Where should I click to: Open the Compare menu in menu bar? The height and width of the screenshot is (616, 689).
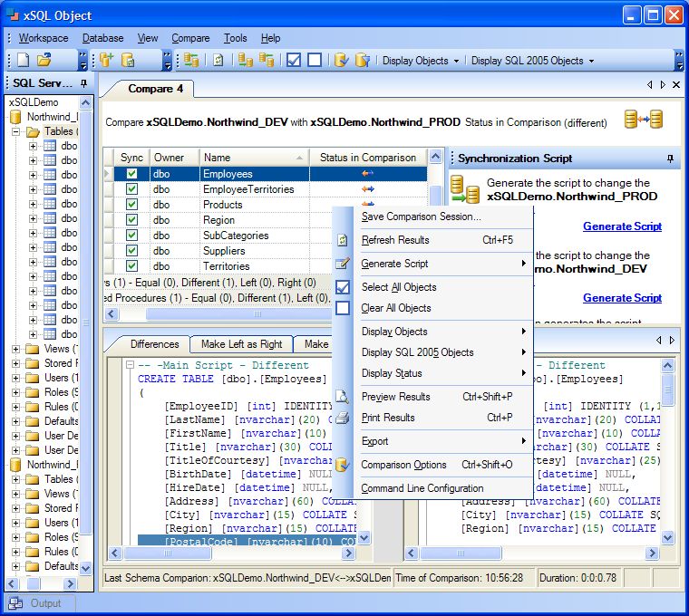point(190,38)
